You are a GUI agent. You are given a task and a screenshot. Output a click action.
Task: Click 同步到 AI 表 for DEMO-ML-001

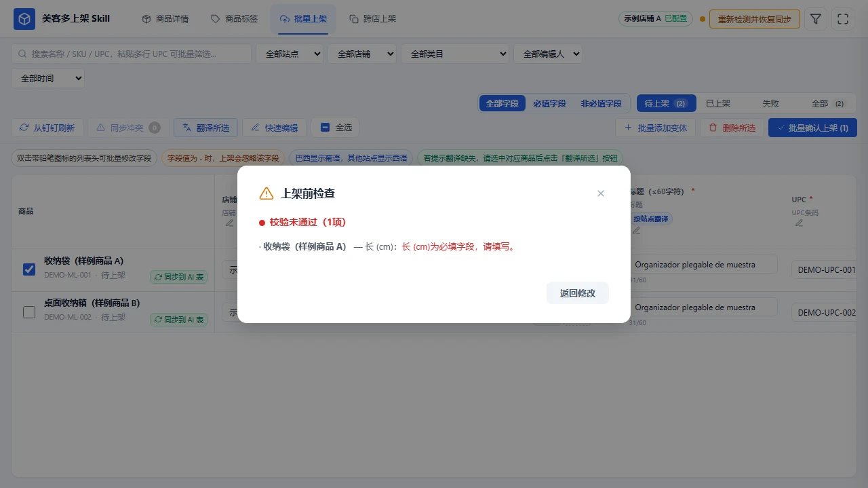click(x=179, y=277)
